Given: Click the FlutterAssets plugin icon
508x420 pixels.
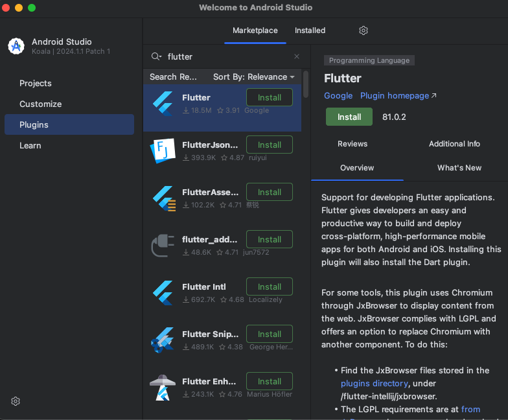Looking at the screenshot, I should (x=164, y=198).
